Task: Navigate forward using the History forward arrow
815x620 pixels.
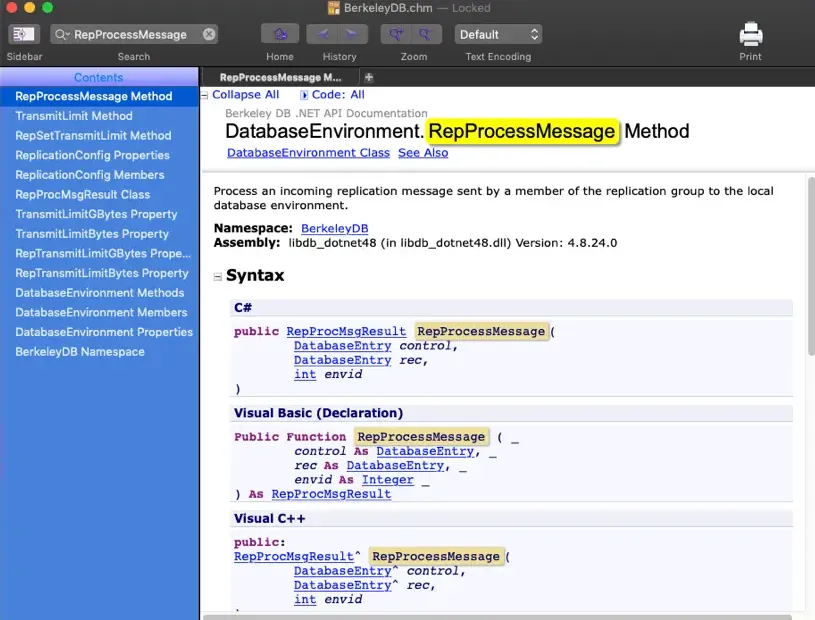Action: (x=352, y=33)
